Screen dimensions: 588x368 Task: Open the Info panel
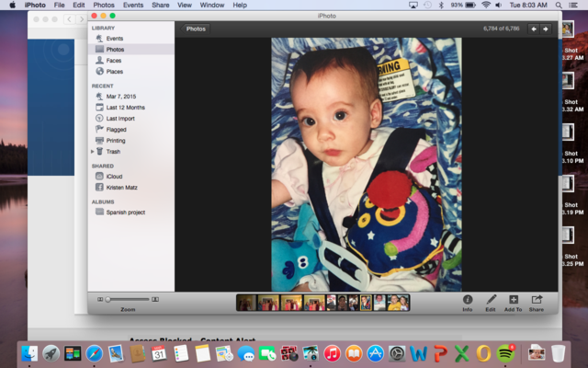[468, 303]
